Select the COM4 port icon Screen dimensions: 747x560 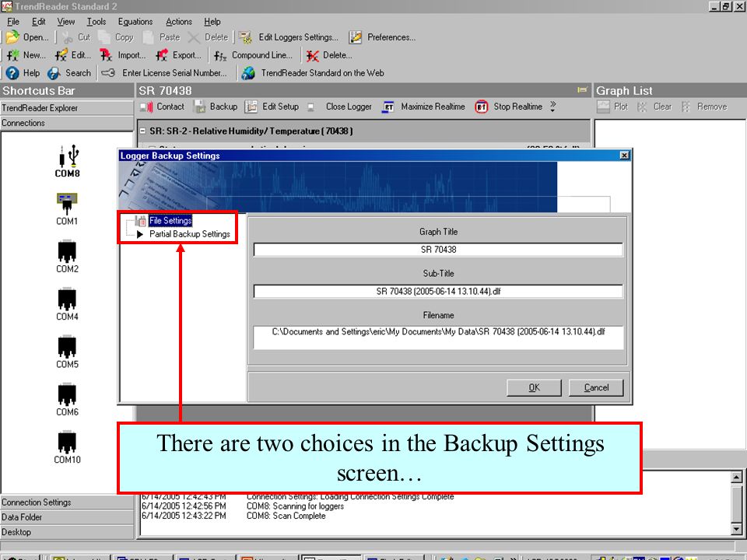(67, 304)
